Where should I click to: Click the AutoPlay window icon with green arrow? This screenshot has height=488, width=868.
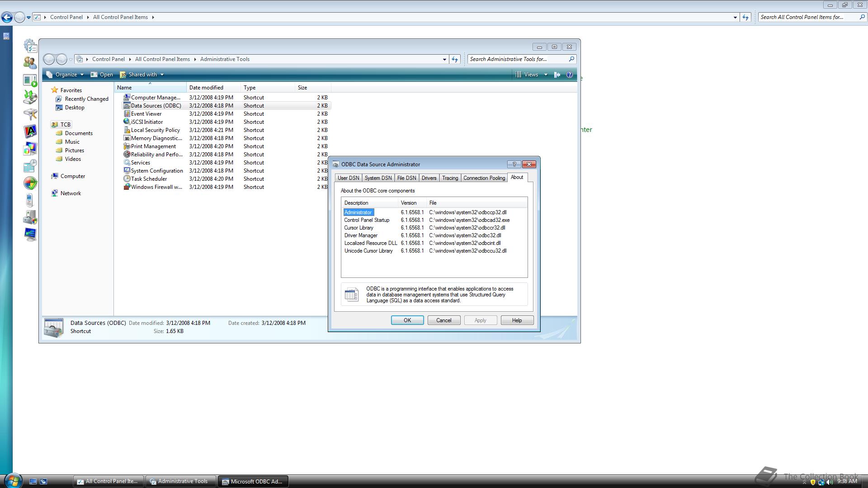(30, 80)
